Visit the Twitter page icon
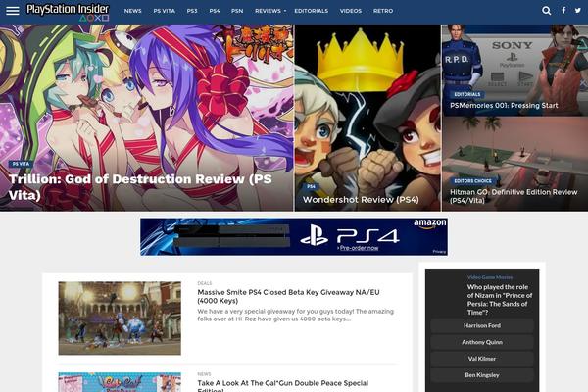Screen dimensions: 588x392 coord(578,11)
